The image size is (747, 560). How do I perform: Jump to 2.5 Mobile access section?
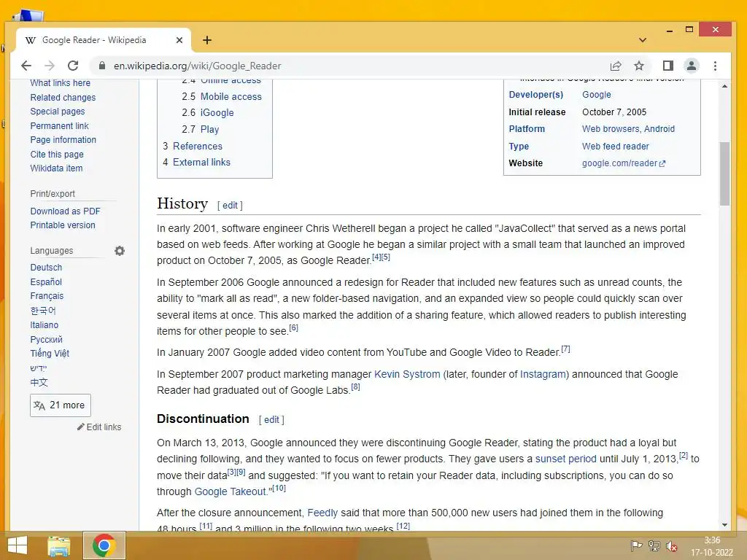point(222,97)
